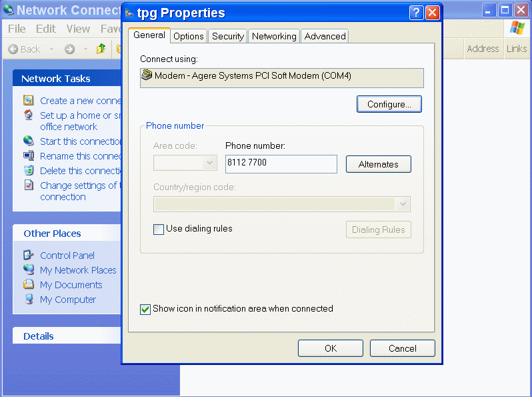Screen dimensions: 532x397
Task: Open the Control Panel link
Action: [x=67, y=256]
